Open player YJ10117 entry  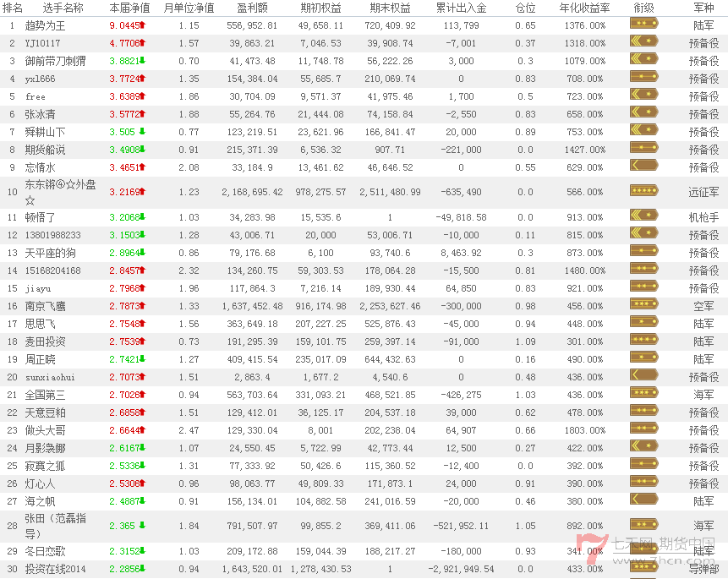(43, 43)
